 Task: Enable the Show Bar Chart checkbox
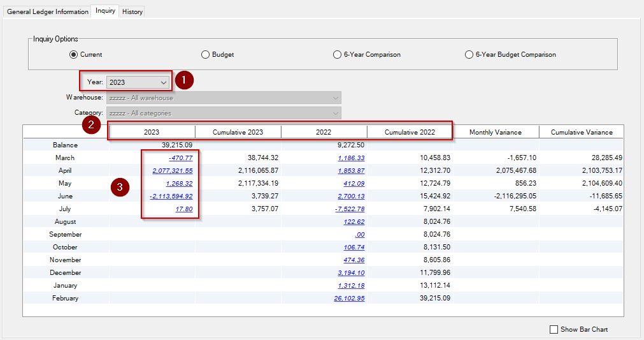[x=554, y=329]
